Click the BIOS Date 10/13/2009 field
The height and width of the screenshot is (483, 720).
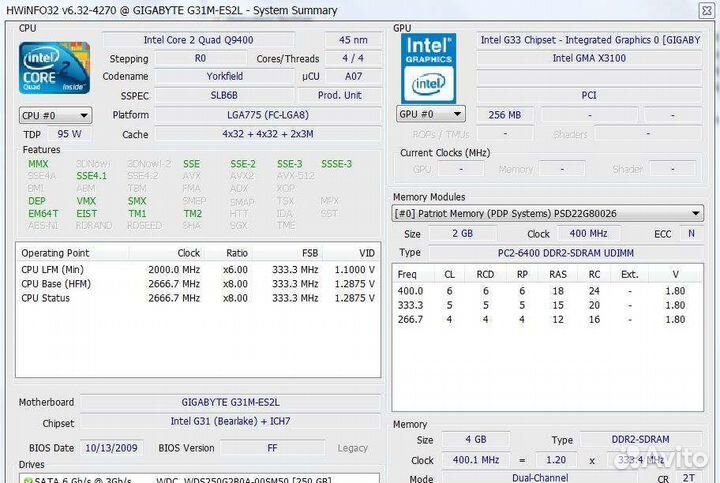[x=112, y=448]
